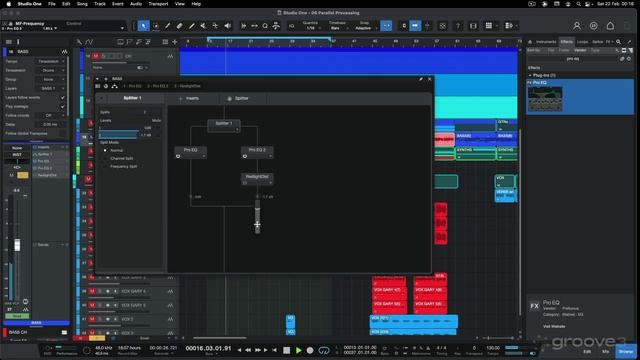
Task: Open macOS Spotlight search
Action: point(578,4)
